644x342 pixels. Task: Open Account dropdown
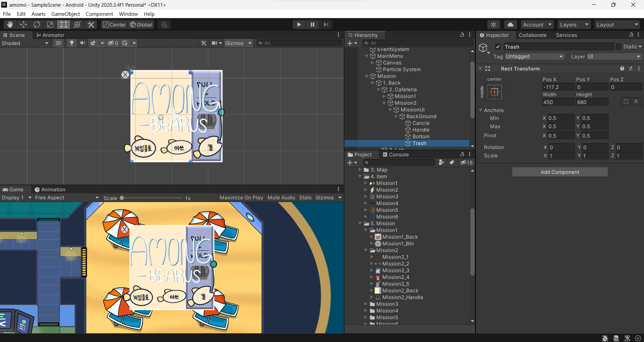click(x=537, y=25)
